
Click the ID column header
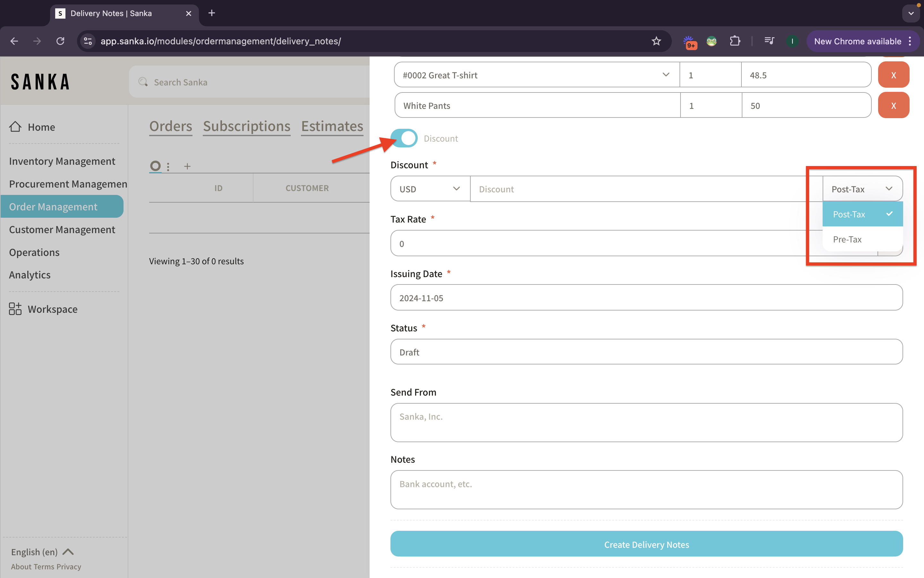tap(218, 188)
